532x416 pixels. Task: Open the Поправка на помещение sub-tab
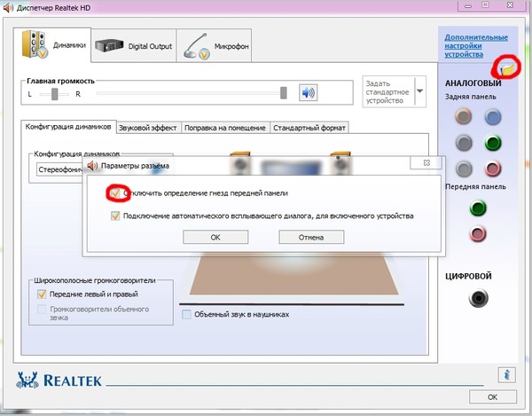[225, 128]
